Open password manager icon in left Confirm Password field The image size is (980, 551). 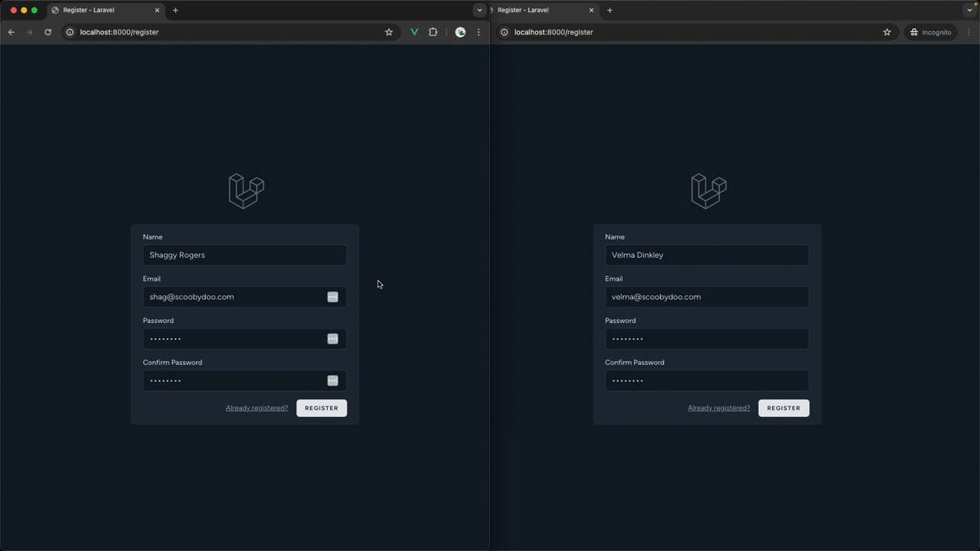(333, 381)
